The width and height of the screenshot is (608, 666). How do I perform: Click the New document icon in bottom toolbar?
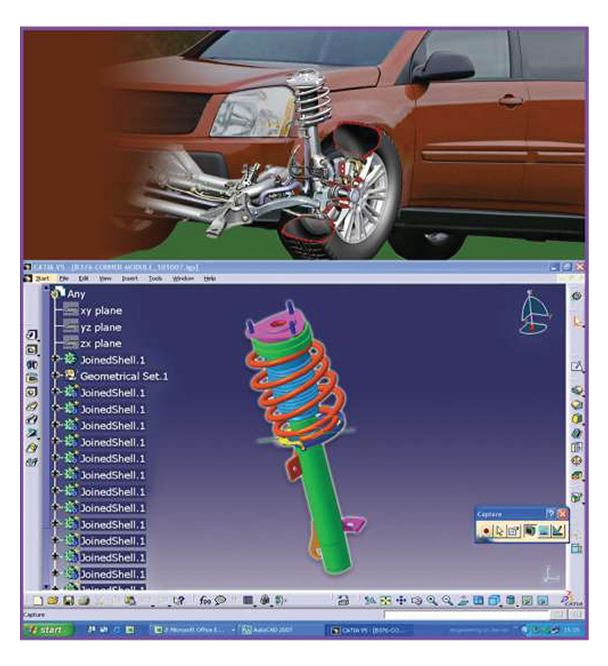tap(38, 600)
